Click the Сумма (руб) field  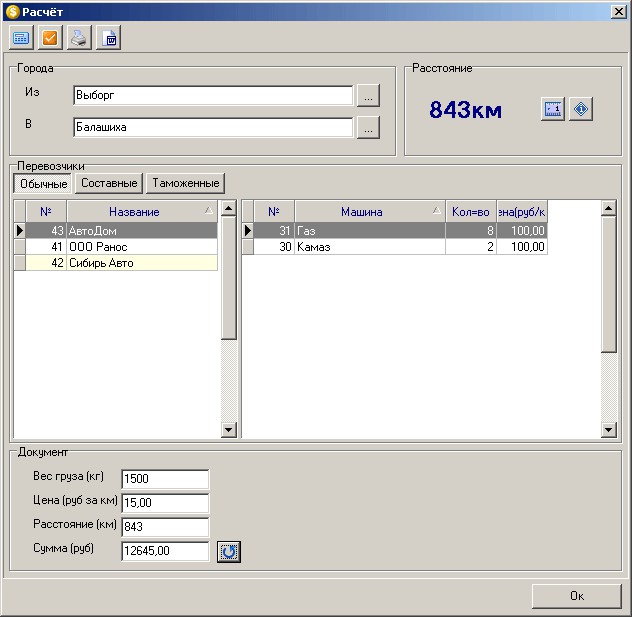[165, 551]
